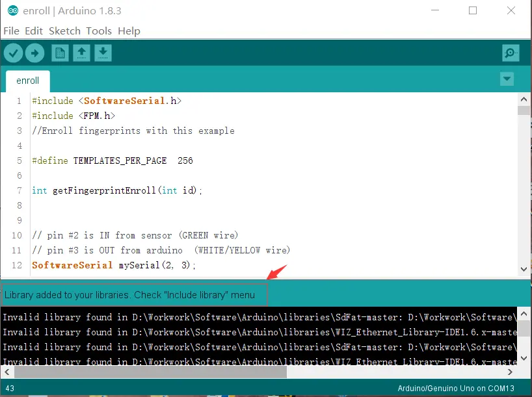Open the Help menu
The height and width of the screenshot is (397, 532).
(x=129, y=31)
